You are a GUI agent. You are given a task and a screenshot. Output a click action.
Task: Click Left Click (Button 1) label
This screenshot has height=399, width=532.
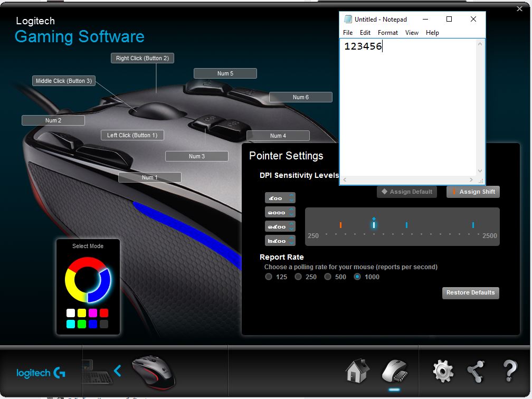click(x=132, y=135)
